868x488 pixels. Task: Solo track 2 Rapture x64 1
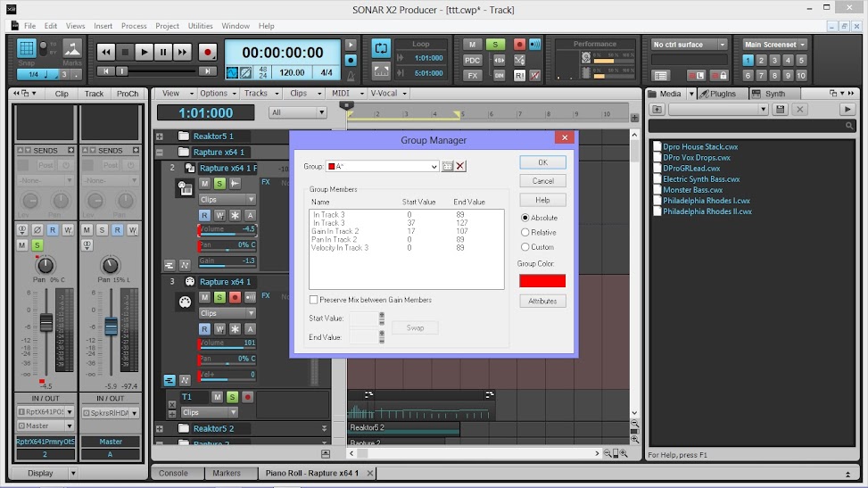[x=219, y=184]
